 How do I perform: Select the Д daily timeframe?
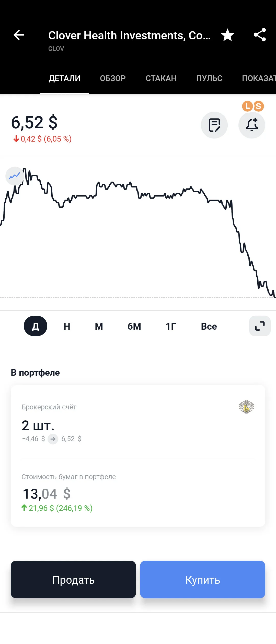(36, 326)
